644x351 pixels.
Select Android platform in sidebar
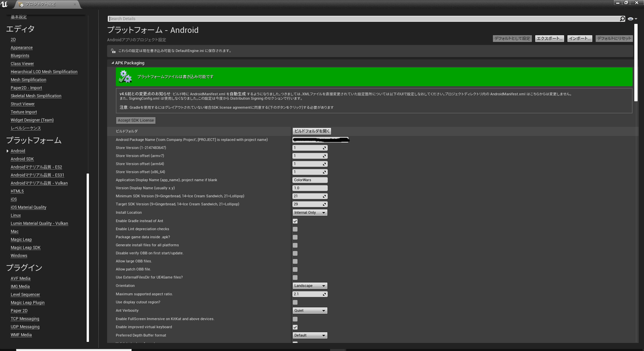(18, 151)
